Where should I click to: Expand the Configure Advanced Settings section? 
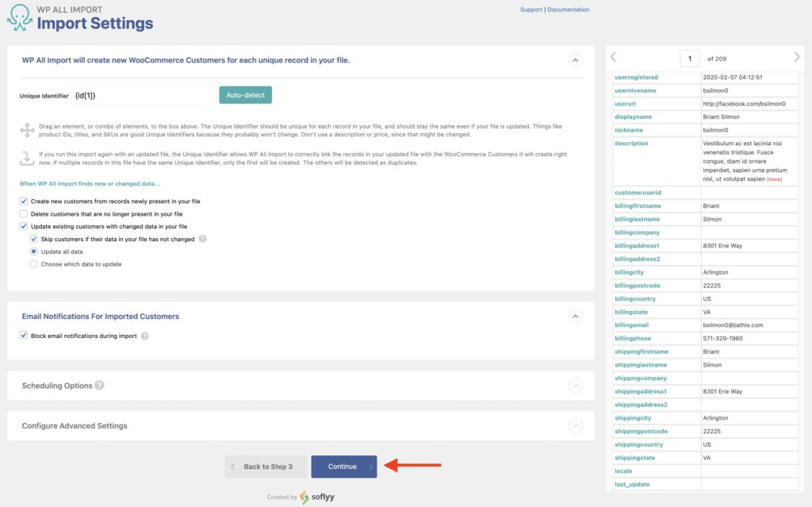575,425
